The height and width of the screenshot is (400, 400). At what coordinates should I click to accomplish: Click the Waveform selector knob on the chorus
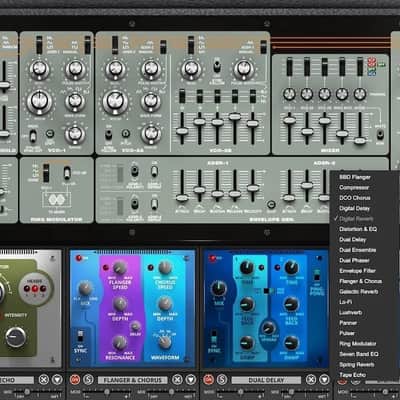pos(165,342)
